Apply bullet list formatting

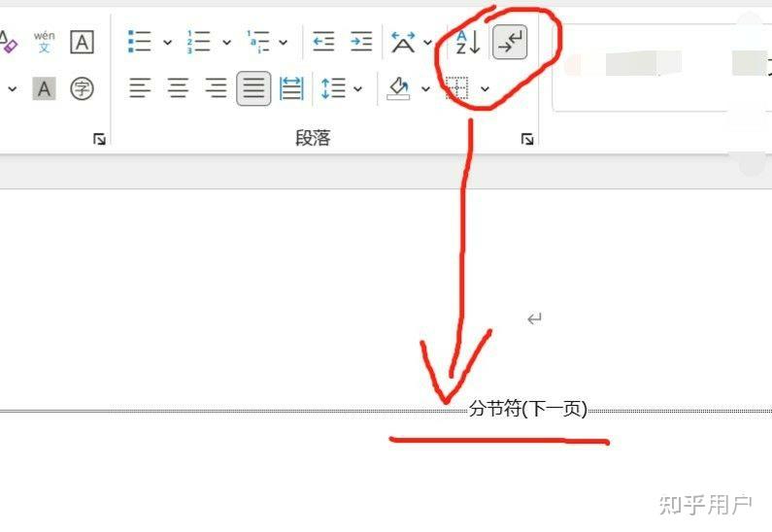tap(139, 42)
